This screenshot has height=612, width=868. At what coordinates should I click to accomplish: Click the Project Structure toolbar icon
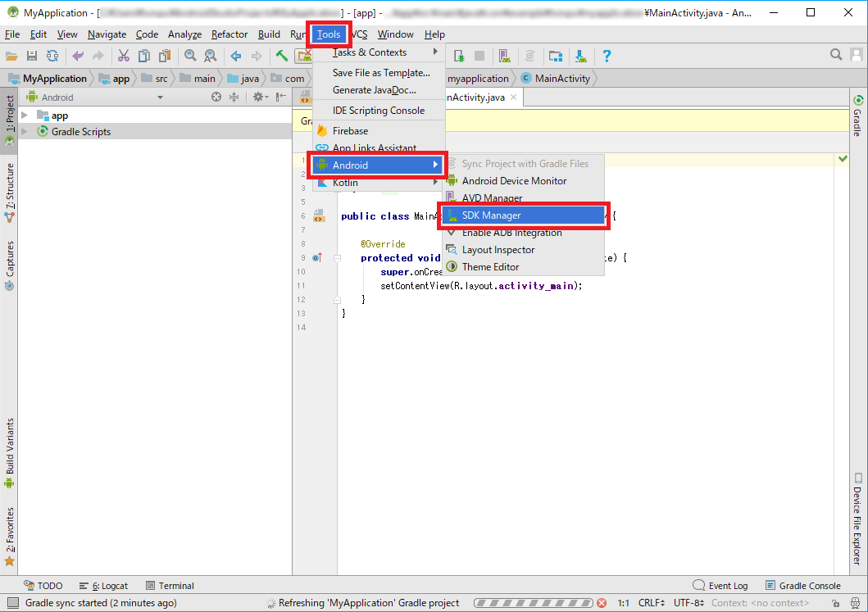[555, 56]
